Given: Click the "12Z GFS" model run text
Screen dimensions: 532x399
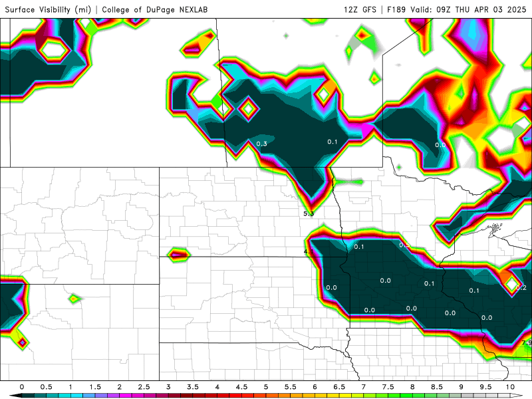Looking at the screenshot, I should coord(360,9).
